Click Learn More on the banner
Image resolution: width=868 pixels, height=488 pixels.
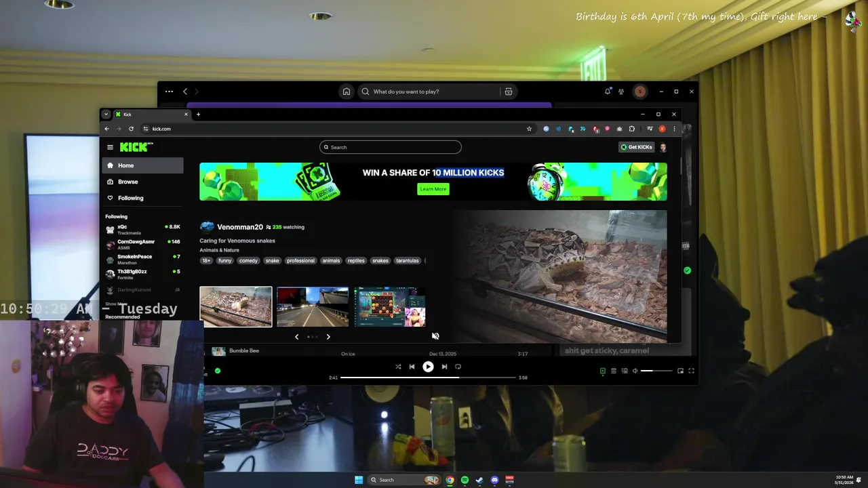(x=433, y=189)
